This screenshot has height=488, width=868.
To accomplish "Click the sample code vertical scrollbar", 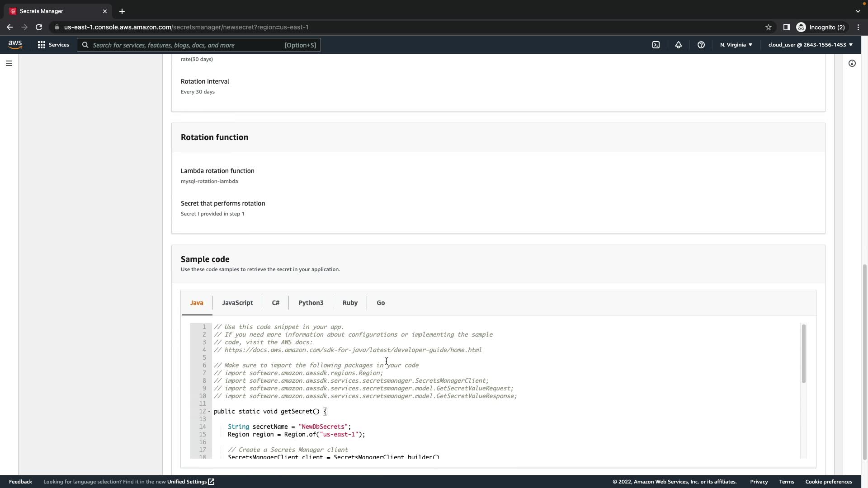I will tap(803, 354).
